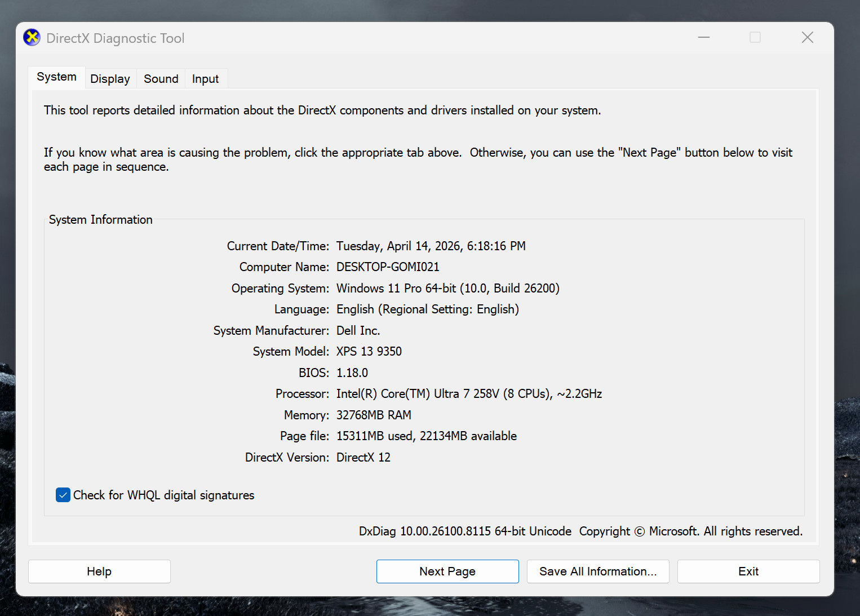Image resolution: width=860 pixels, height=616 pixels.
Task: Click the date value Tuesday, April 14, 2026
Action: [x=431, y=246]
